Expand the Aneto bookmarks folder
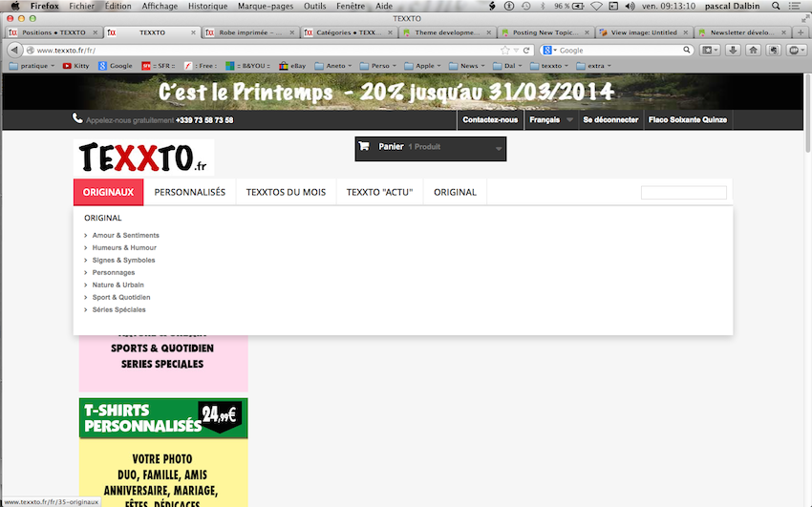 [333, 66]
